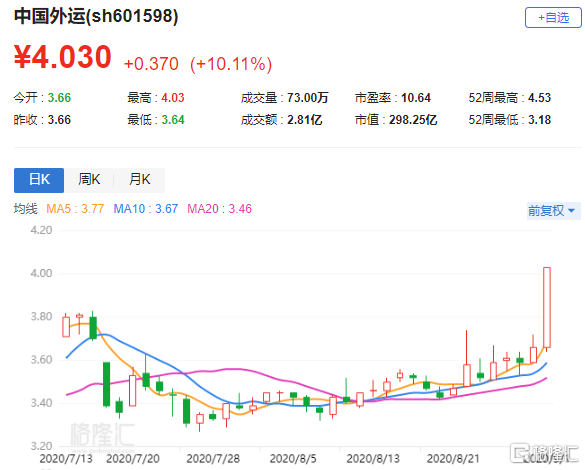
Task: Click the 2020/8/5 date axis label
Action: tap(293, 458)
